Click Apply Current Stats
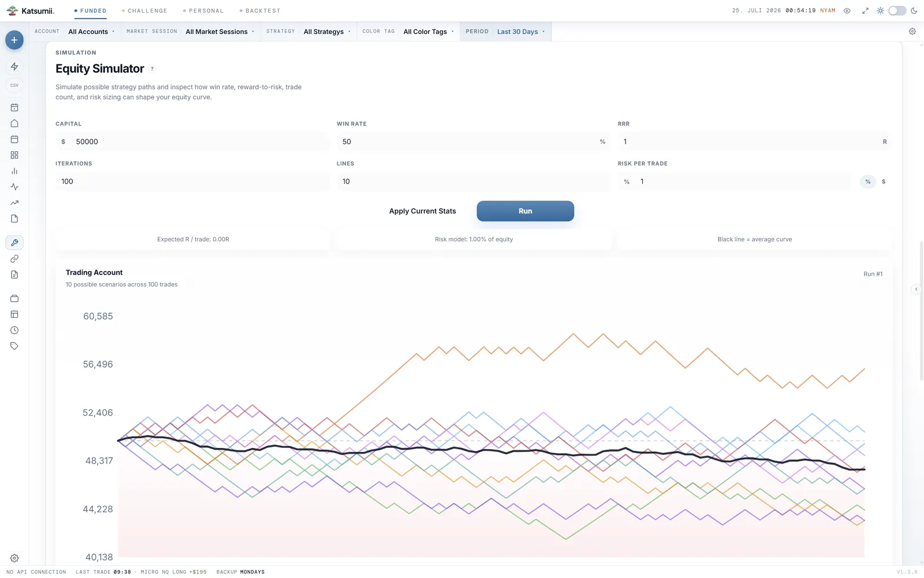This screenshot has height=578, width=924. (x=422, y=211)
